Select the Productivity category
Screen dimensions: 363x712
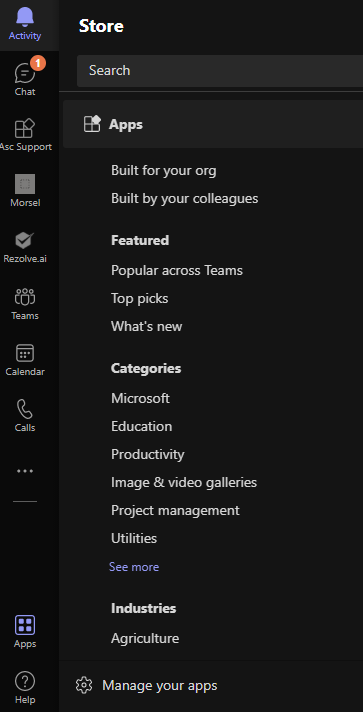[148, 454]
